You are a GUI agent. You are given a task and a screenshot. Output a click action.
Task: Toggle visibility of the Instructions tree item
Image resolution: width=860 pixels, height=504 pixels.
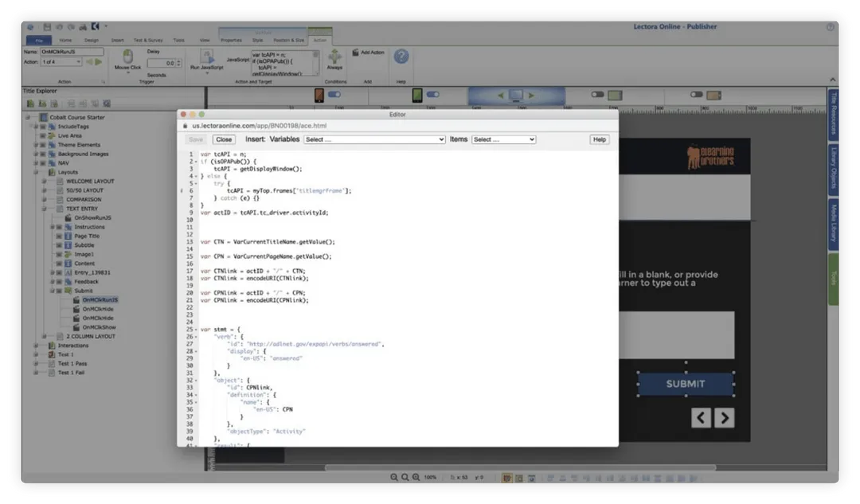58,226
